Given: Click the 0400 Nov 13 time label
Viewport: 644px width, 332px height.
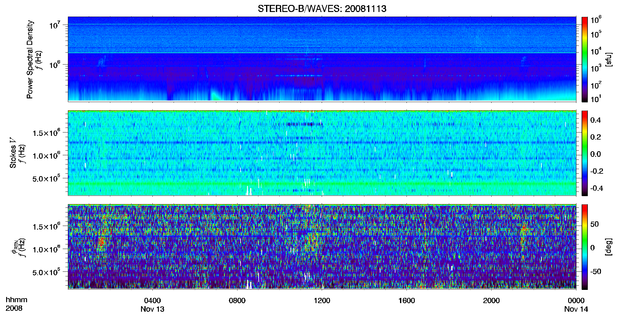Looking at the screenshot, I should coord(152,305).
